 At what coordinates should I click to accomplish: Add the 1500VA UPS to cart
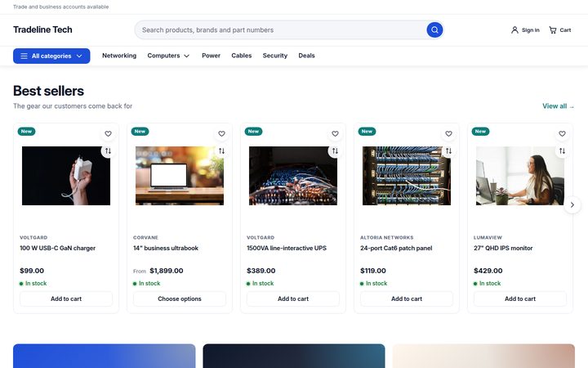(x=293, y=299)
